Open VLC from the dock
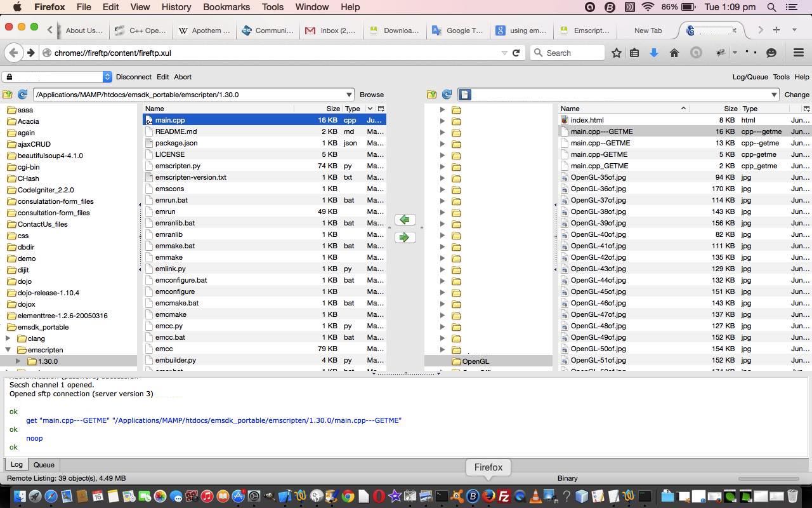This screenshot has height=508, width=812. click(535, 496)
